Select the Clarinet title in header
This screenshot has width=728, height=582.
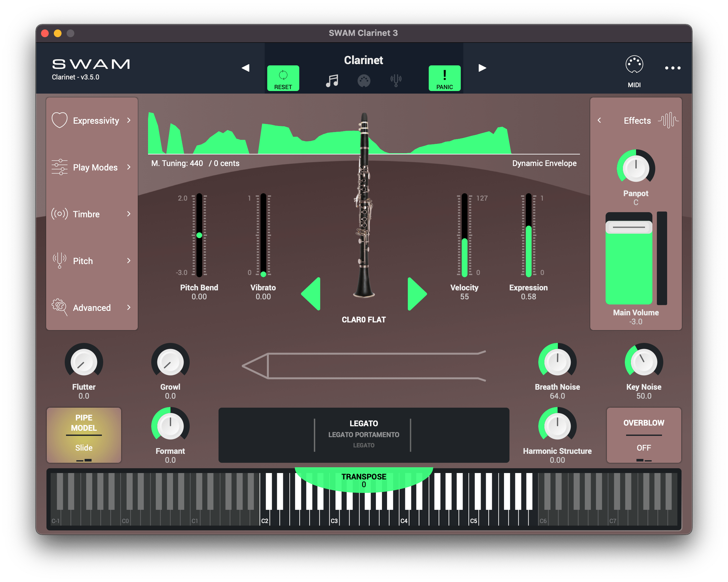[x=364, y=60]
